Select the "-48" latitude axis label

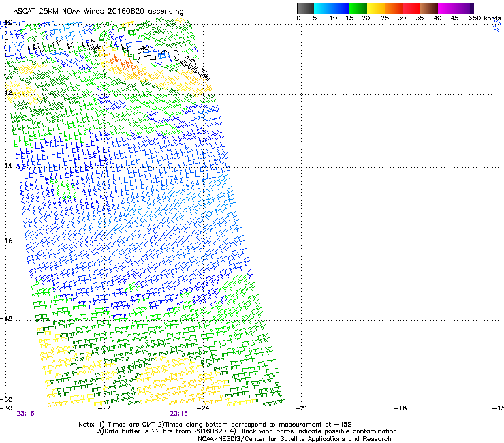pyautogui.click(x=6, y=318)
